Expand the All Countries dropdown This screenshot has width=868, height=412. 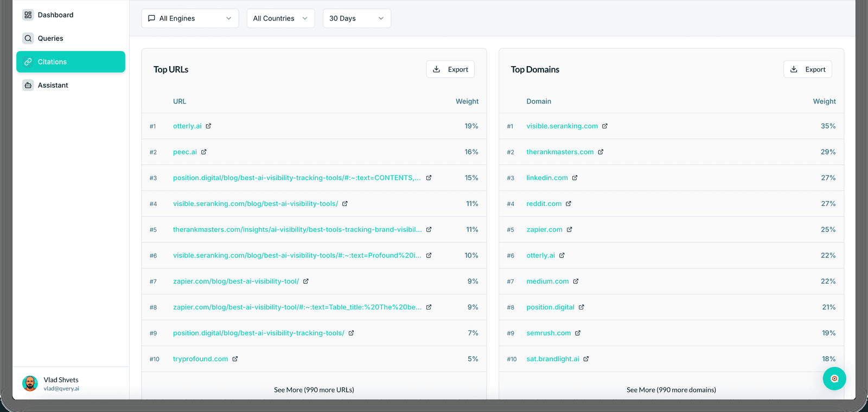click(280, 18)
